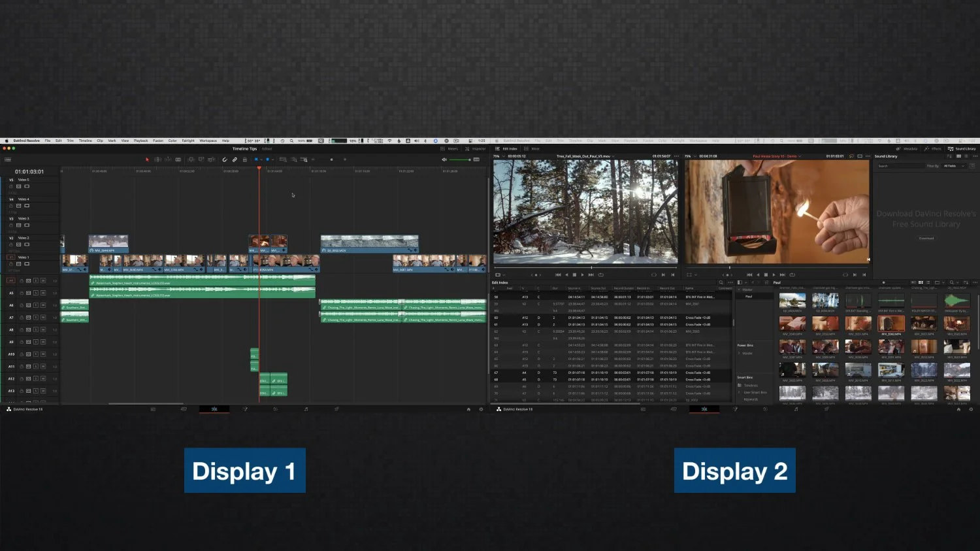Open the Workspace menu
The width and height of the screenshot is (980, 551).
208,140
